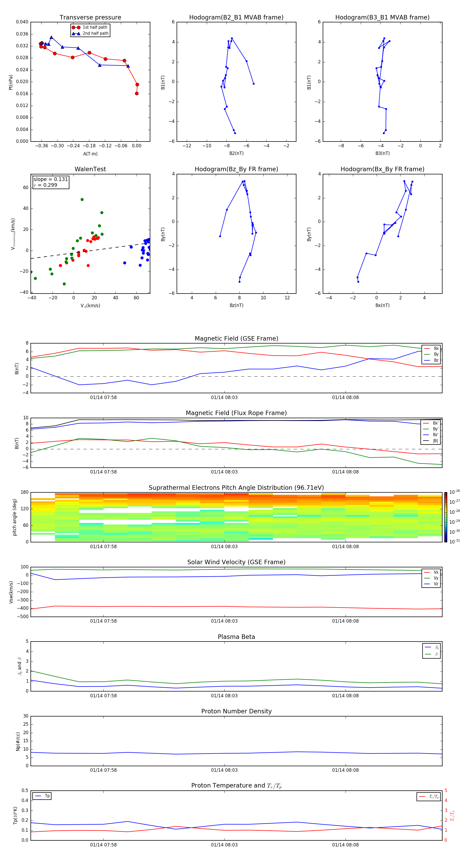Select 'By' in the GSE magnetic field legend
This screenshot has width=473, height=868.
[431, 354]
